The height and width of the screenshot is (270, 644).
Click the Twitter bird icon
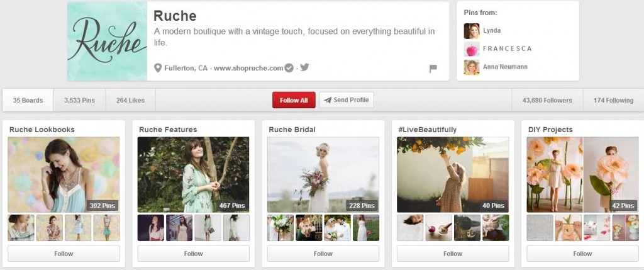click(304, 67)
